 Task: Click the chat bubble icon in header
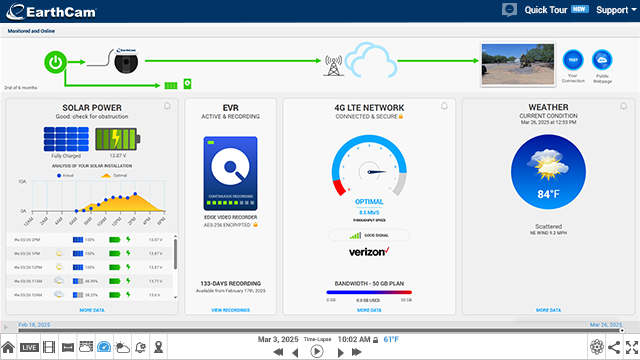click(x=509, y=9)
